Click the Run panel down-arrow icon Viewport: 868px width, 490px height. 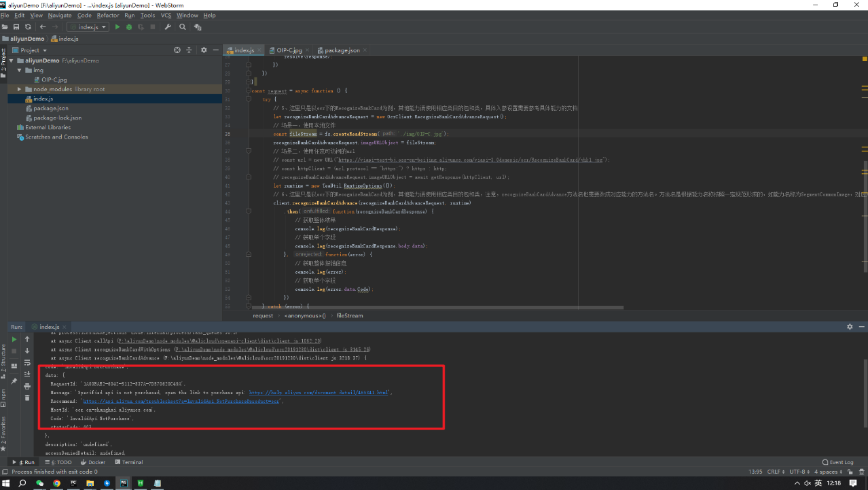pos(27,351)
